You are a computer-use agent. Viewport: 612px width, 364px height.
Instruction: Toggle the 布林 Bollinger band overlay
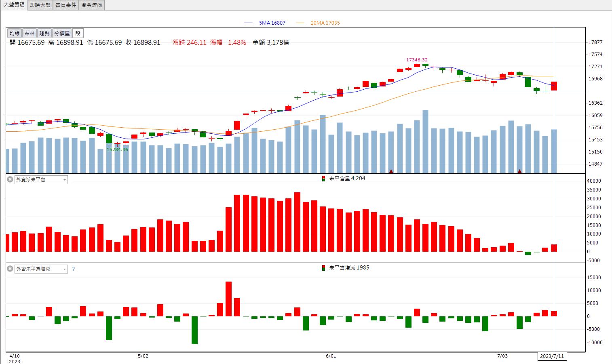(30, 34)
